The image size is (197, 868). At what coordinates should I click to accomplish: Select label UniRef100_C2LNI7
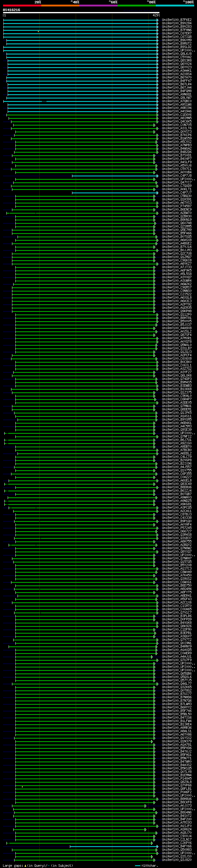point(177,839)
